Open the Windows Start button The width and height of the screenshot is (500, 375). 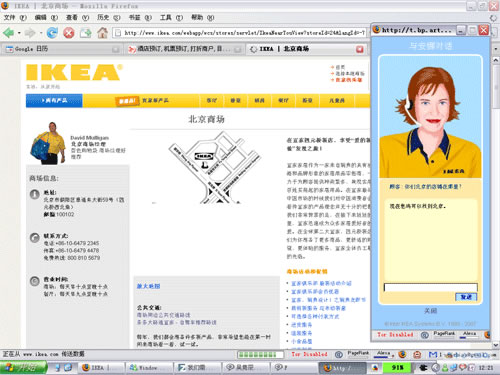click(x=23, y=368)
